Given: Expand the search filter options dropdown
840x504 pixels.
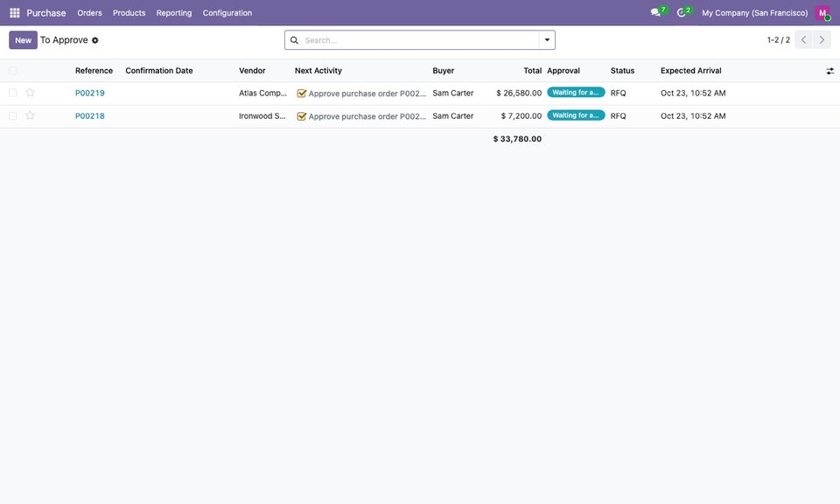Looking at the screenshot, I should [547, 40].
